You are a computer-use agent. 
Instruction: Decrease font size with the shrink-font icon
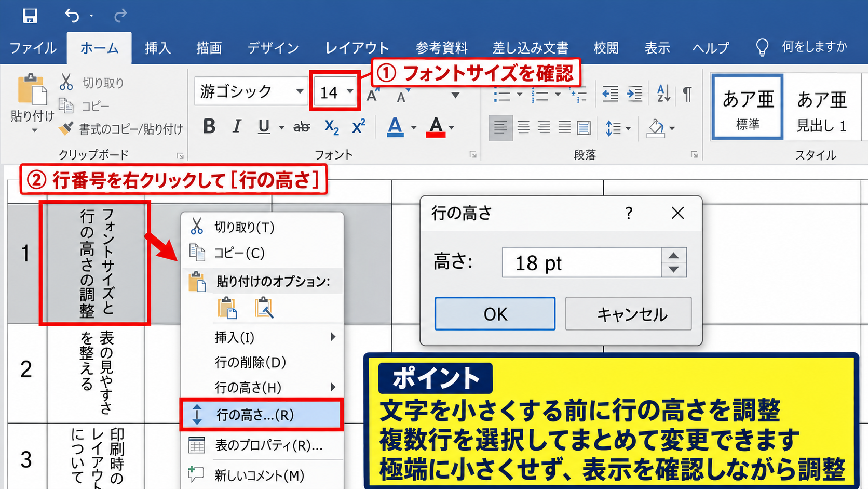[403, 95]
